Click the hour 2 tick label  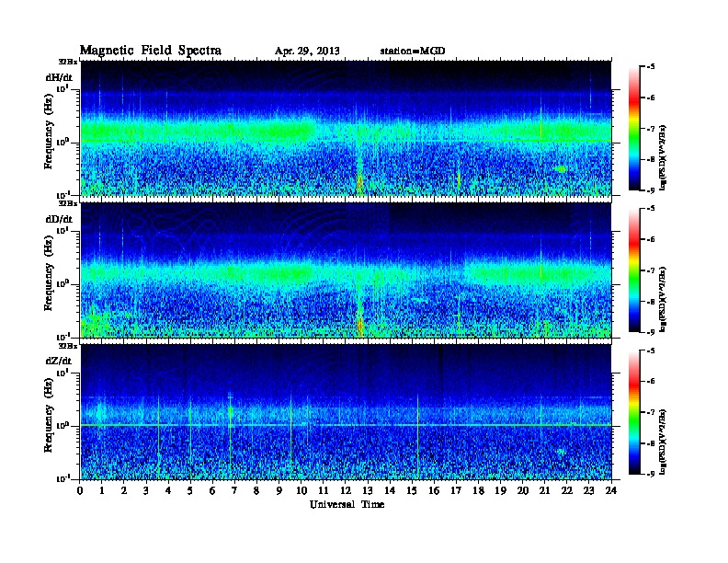(124, 491)
